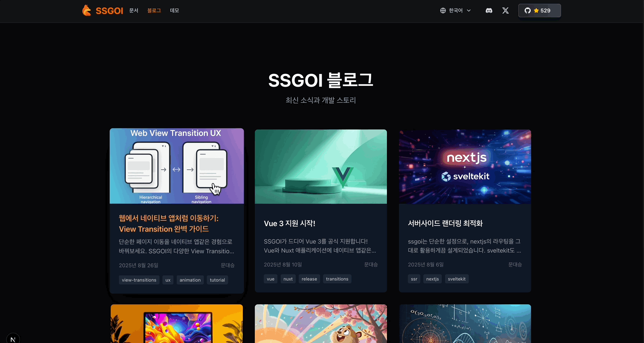Select the 블로그 nav menu item

tap(154, 11)
